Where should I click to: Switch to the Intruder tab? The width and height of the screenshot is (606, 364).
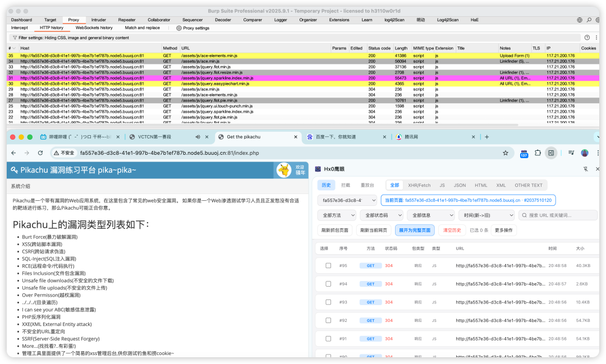pyautogui.click(x=99, y=20)
